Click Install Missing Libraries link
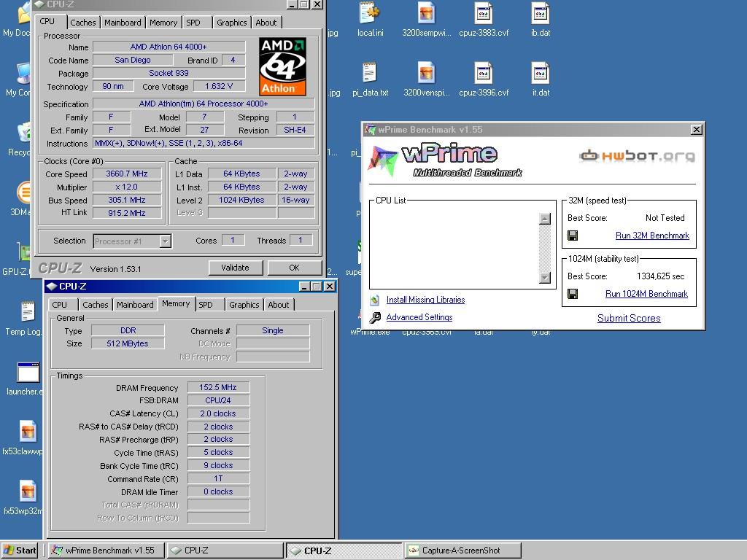 point(425,300)
